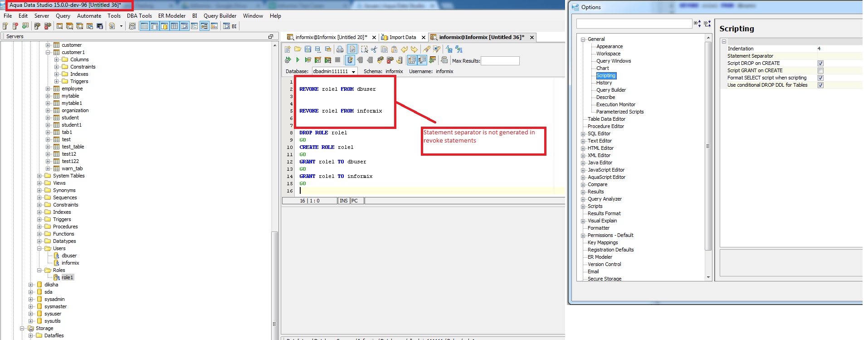Screen dimensions: 868x340
Task: Close the informix@Informix [Untitled 36] tab
Action: (532, 37)
